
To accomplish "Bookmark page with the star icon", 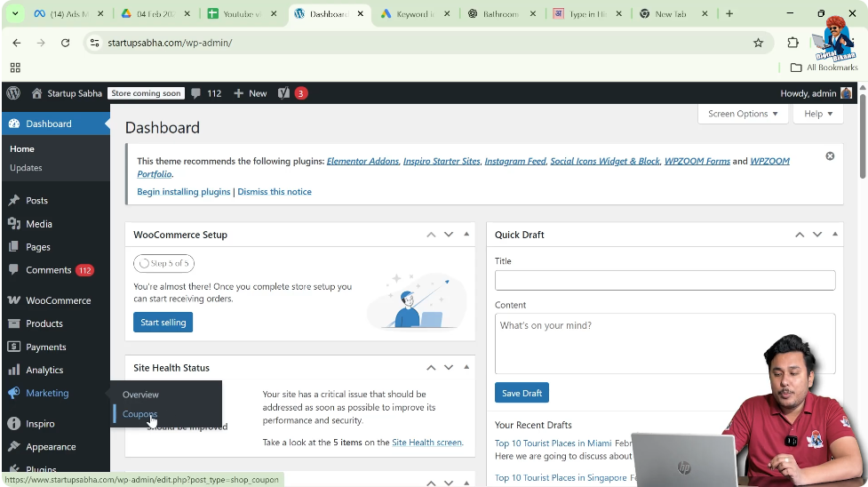I will coord(759,43).
